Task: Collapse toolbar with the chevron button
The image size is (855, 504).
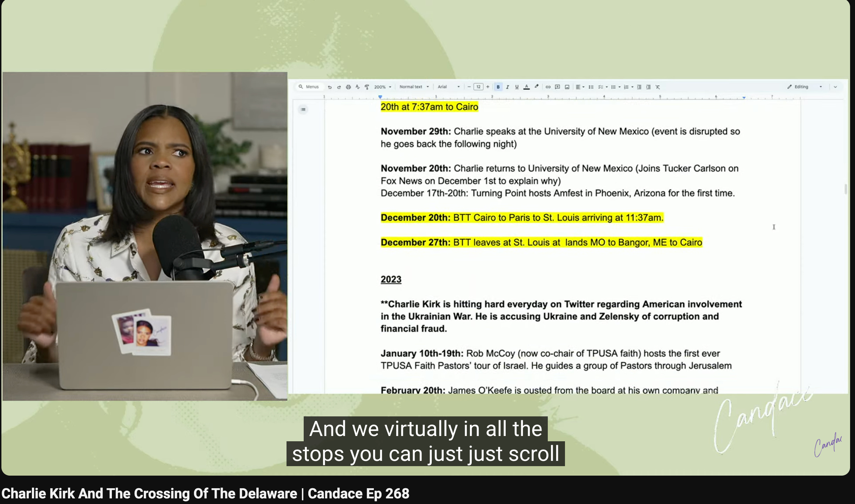Action: pos(835,87)
